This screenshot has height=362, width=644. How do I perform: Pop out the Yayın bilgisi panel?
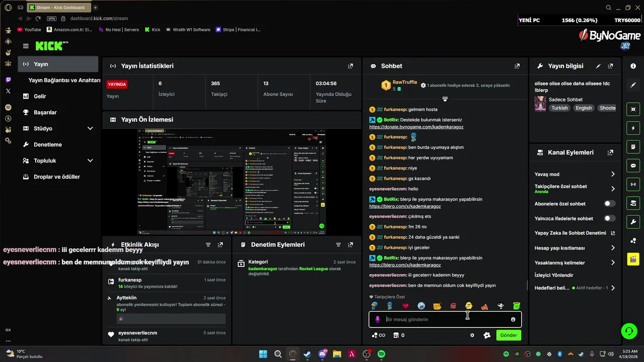(x=610, y=66)
